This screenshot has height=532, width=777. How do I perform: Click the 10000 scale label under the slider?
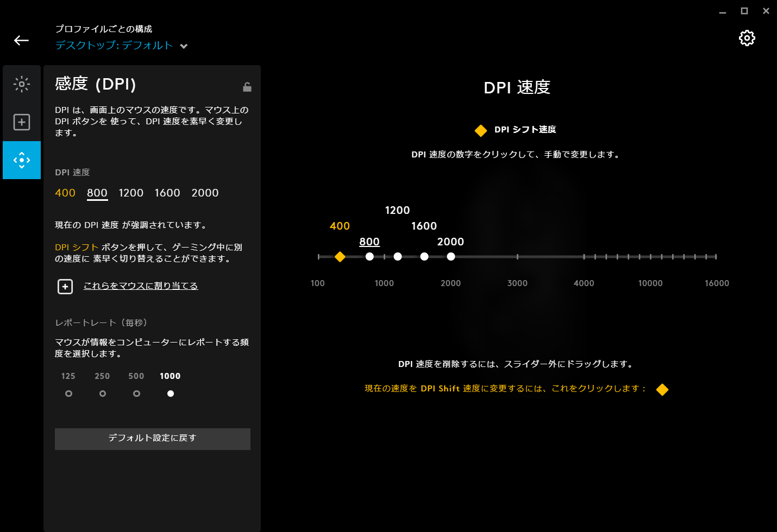(x=650, y=283)
